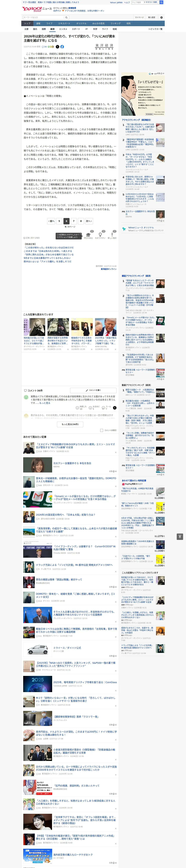Image resolution: width=186 pixels, height=868 pixels.
Task: Go to previous page with 前へ
Action: click(x=51, y=221)
